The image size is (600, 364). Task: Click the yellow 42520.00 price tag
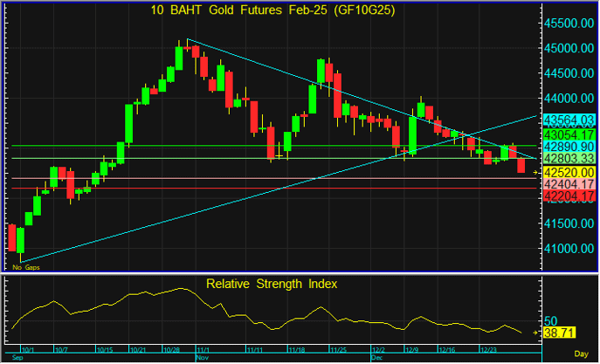[x=569, y=173]
